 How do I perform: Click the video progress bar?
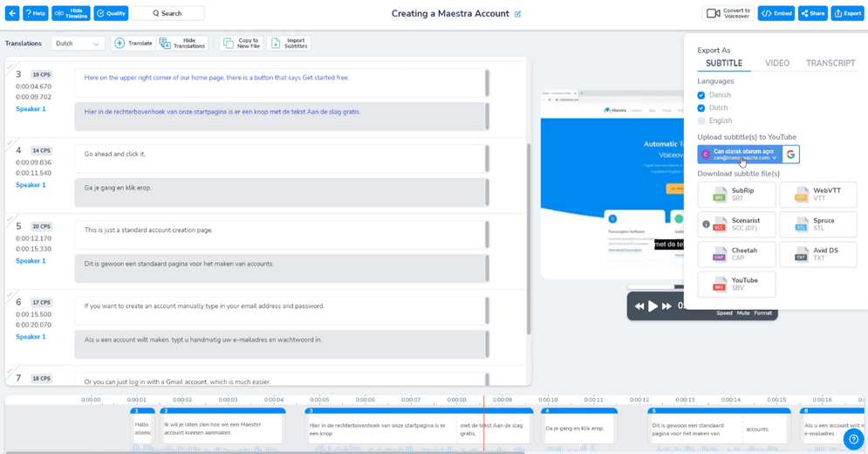coord(655,286)
